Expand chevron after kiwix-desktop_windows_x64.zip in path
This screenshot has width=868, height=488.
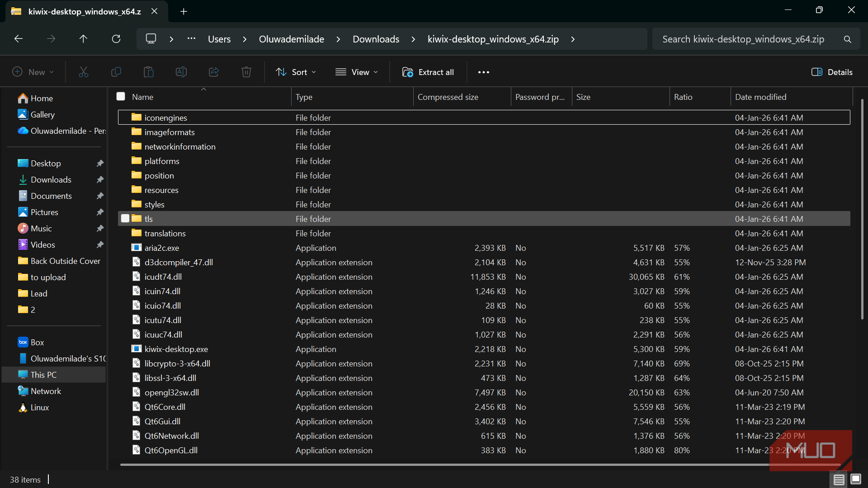573,39
